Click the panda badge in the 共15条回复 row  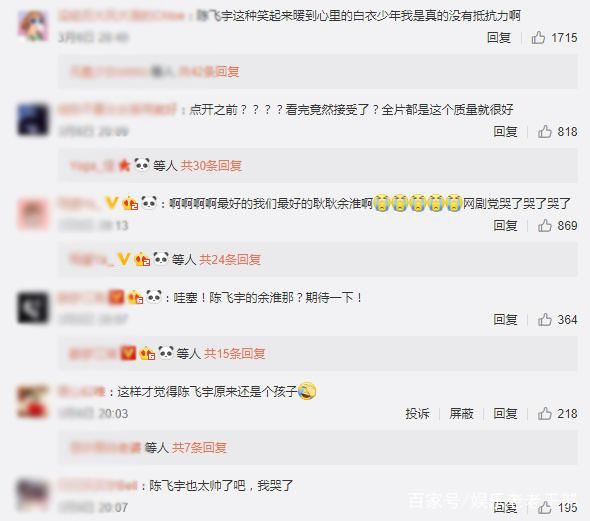click(166, 352)
